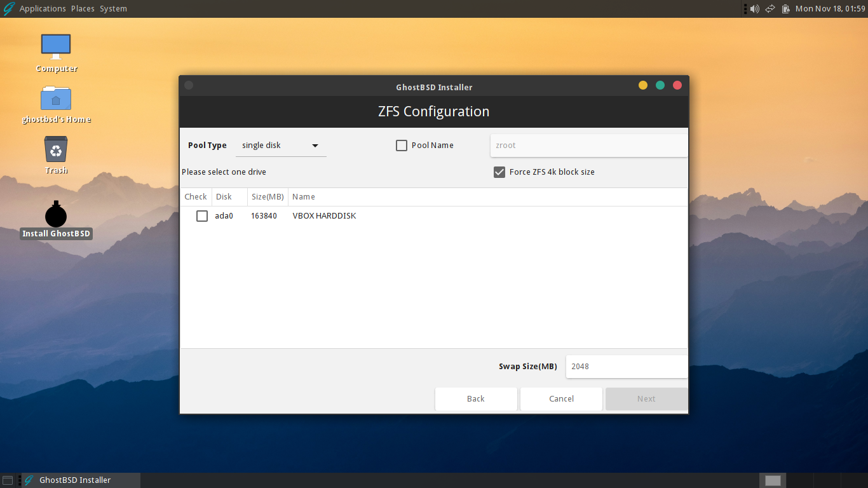Click the GhostBSD Installer window title

[x=434, y=87]
